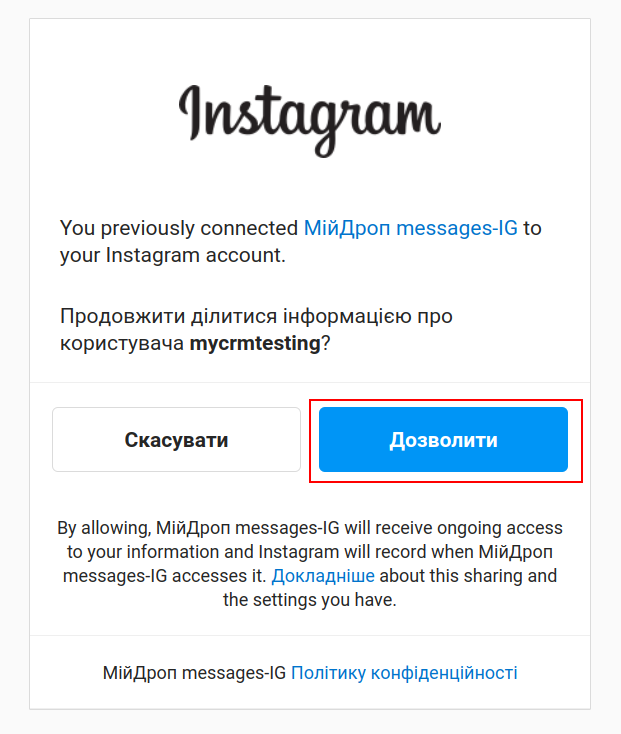The image size is (621, 734).
Task: Click the 'By allowing' disclaimer first line
Action: click(x=310, y=528)
